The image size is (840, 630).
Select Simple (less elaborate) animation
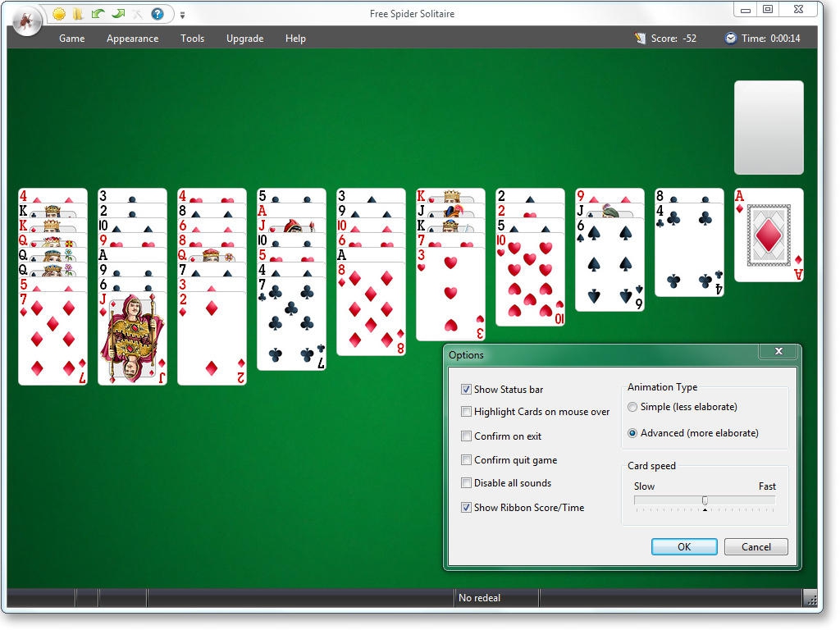632,407
